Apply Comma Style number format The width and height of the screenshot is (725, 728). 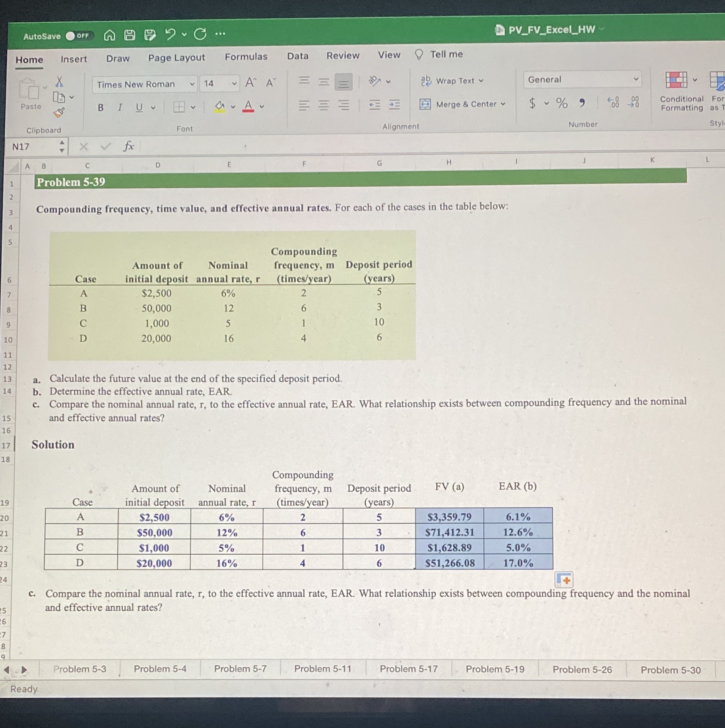tap(582, 102)
